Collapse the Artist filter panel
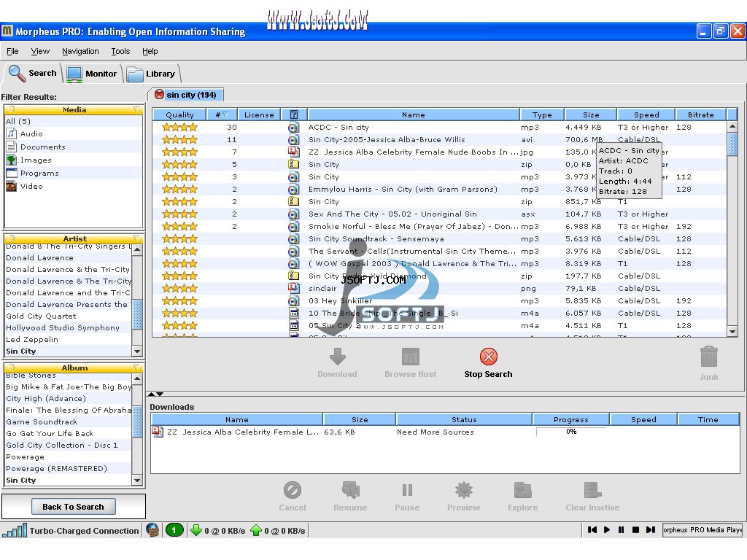The image size is (747, 560). 136,238
